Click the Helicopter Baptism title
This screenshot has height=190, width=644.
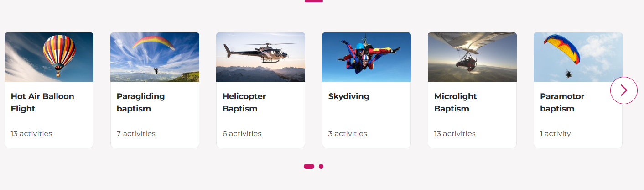point(244,102)
